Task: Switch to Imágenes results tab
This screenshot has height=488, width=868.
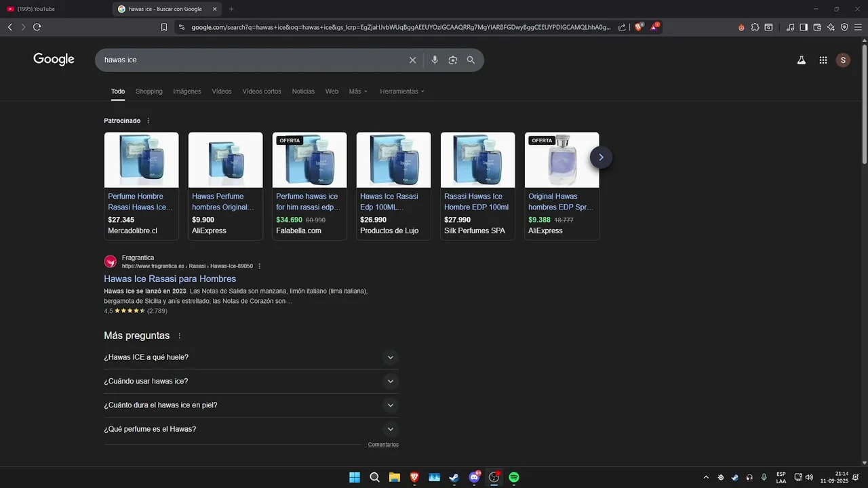Action: pos(187,91)
